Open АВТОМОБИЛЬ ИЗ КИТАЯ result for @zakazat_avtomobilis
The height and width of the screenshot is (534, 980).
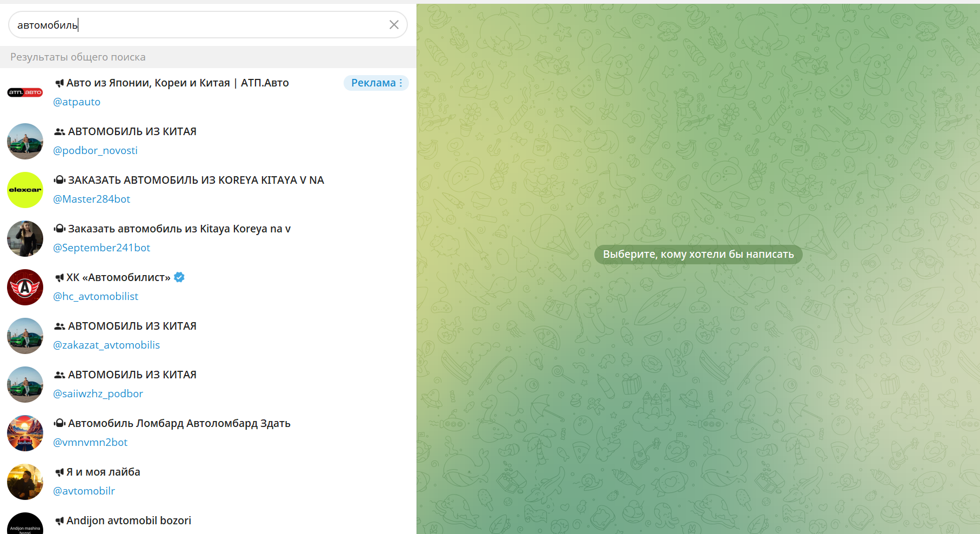tap(208, 336)
